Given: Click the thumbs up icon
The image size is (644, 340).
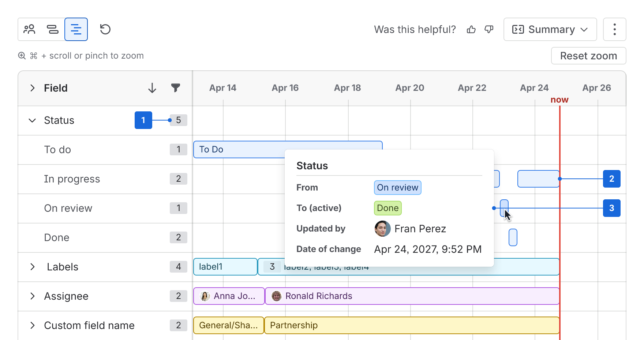Looking at the screenshot, I should coord(471,29).
